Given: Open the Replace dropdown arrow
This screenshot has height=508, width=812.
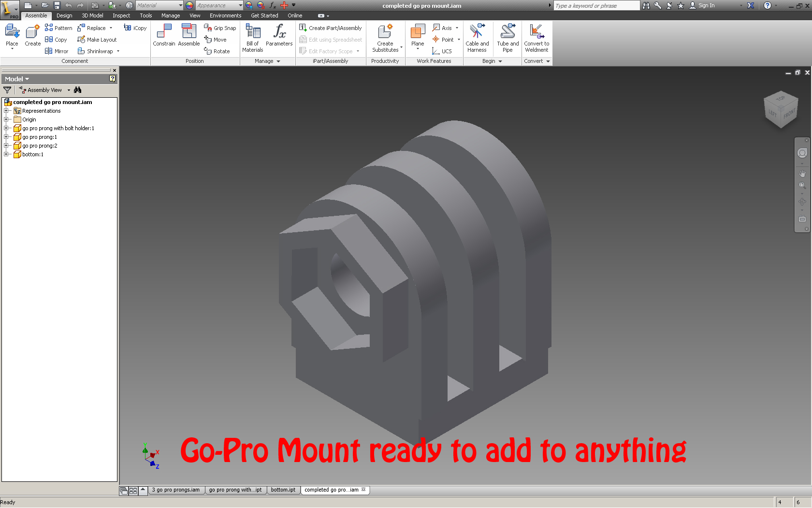Looking at the screenshot, I should point(111,28).
